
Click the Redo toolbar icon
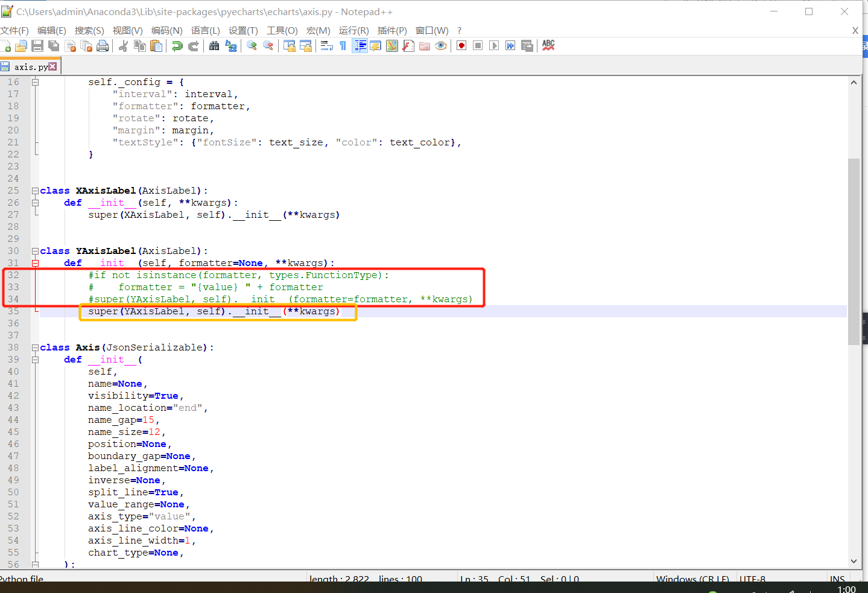tap(194, 46)
